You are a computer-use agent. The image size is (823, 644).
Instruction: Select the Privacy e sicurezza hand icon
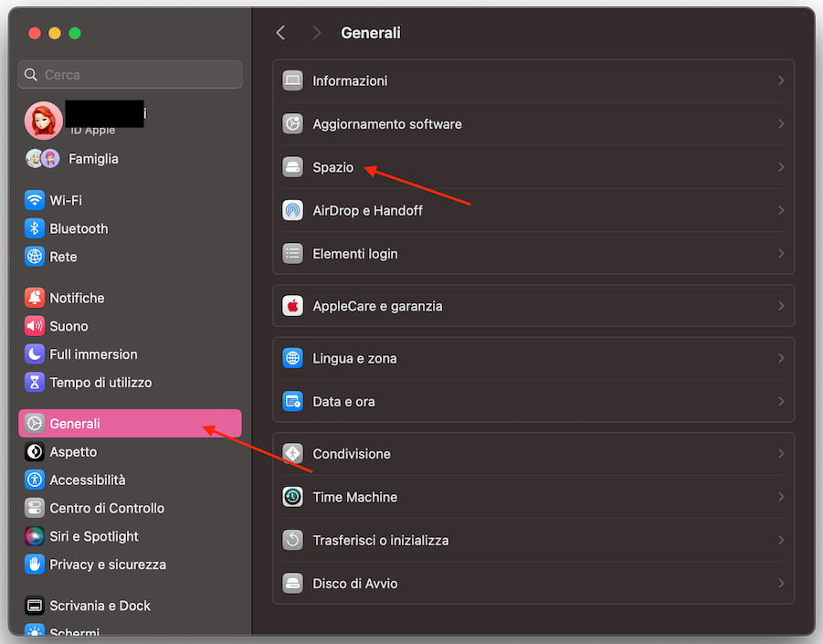click(x=35, y=565)
